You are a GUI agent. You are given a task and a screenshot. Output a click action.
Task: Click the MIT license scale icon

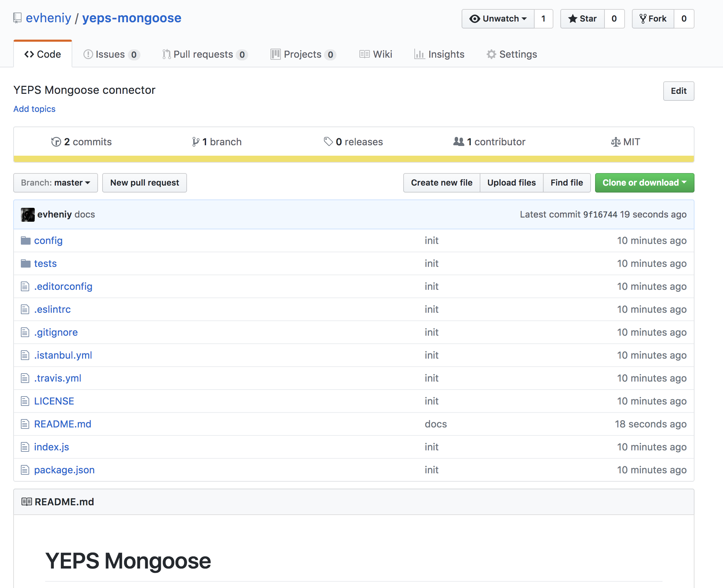click(x=615, y=142)
